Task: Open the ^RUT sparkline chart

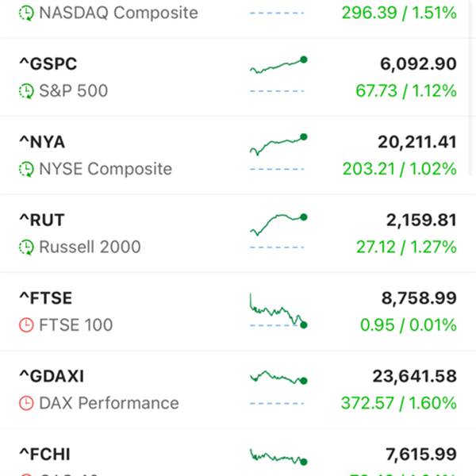Action: pos(278,225)
